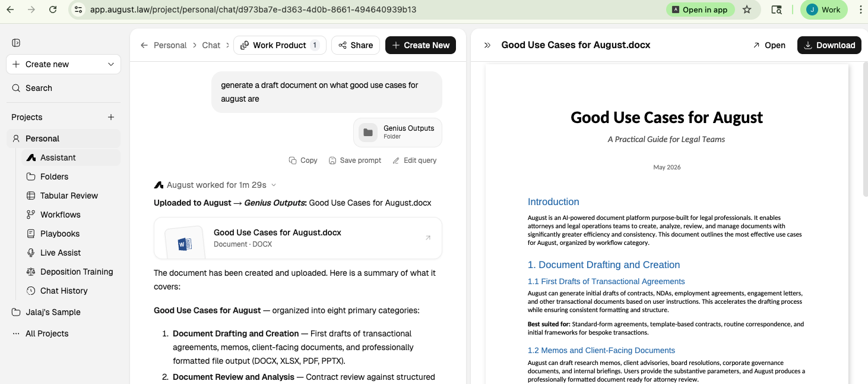
Task: Open the Genius Outputs folder chip
Action: pos(398,132)
